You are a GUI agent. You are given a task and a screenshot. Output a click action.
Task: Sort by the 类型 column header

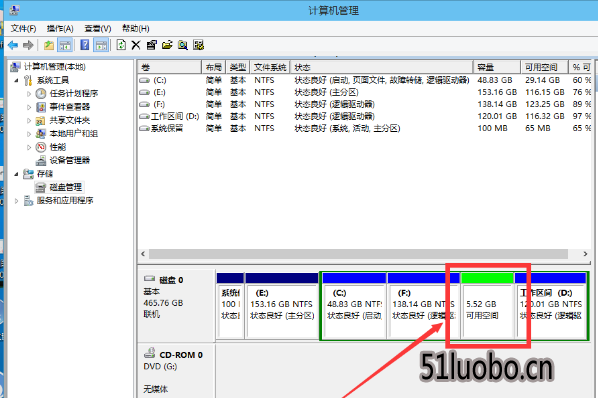pyautogui.click(x=238, y=67)
